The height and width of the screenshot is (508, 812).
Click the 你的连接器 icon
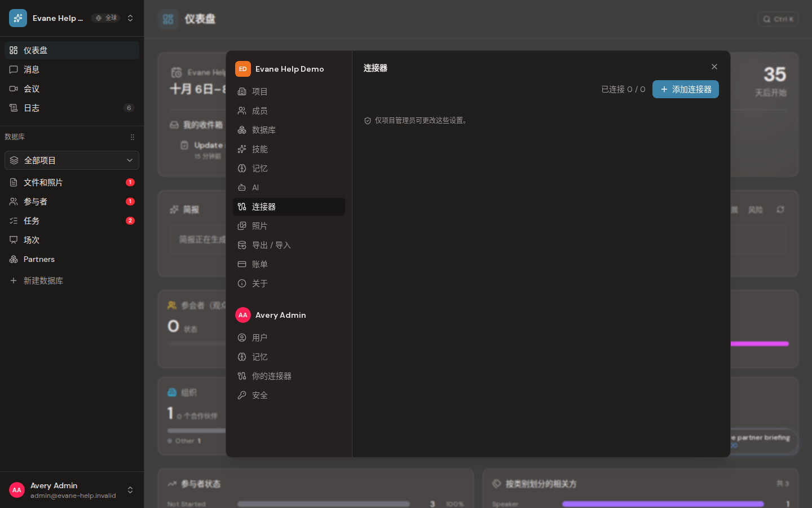(242, 376)
